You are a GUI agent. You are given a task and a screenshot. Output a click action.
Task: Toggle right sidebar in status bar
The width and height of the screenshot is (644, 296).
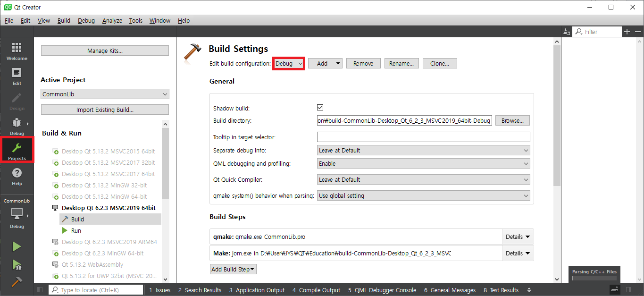click(x=628, y=289)
